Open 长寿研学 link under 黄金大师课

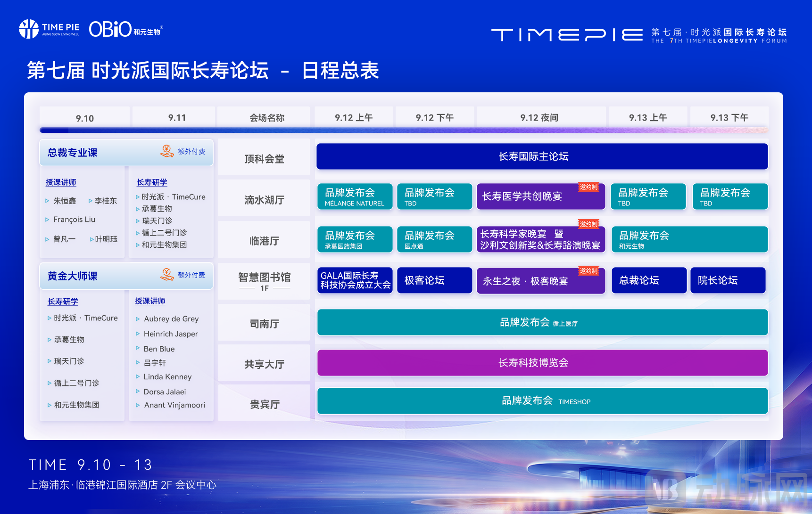63,302
